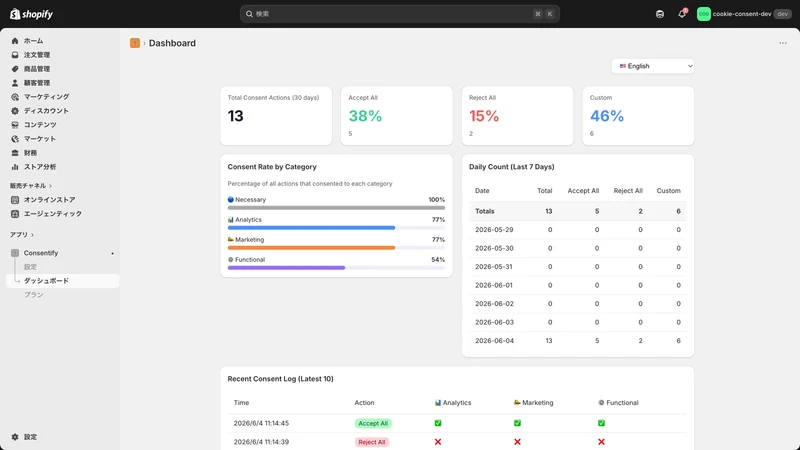Click the orange Consentify breadcrumb icon
Screen dimensions: 800x450
tap(135, 43)
